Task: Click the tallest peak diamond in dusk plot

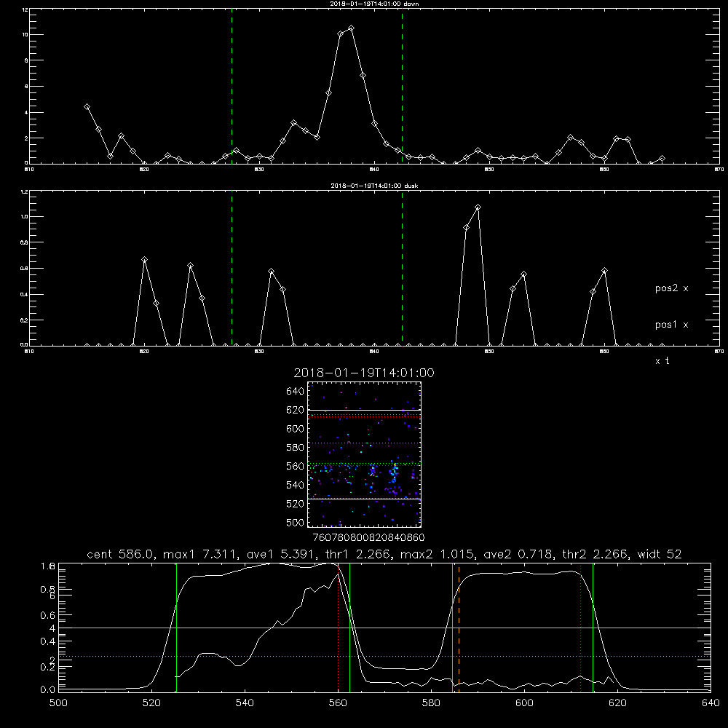Action: click(x=478, y=207)
